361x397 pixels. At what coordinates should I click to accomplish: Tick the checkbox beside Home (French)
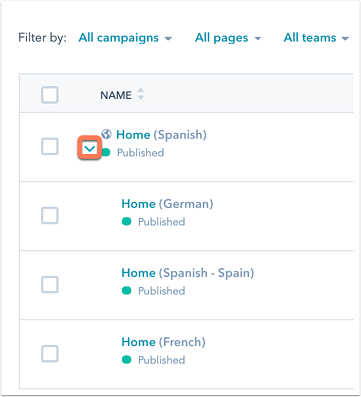click(x=50, y=353)
